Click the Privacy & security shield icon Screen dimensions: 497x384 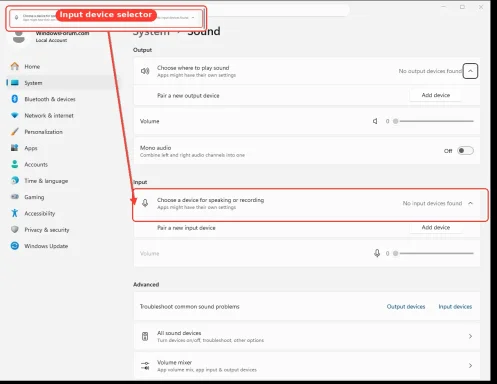tap(15, 229)
